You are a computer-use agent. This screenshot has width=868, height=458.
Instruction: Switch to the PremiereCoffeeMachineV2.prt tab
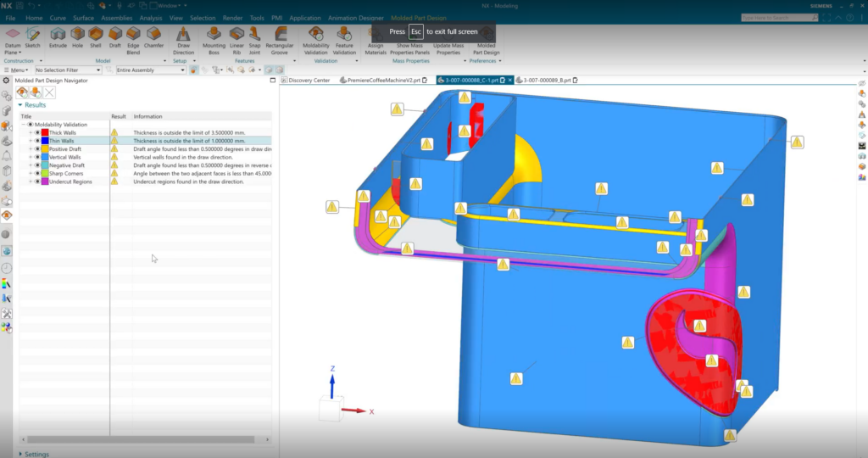click(x=385, y=80)
